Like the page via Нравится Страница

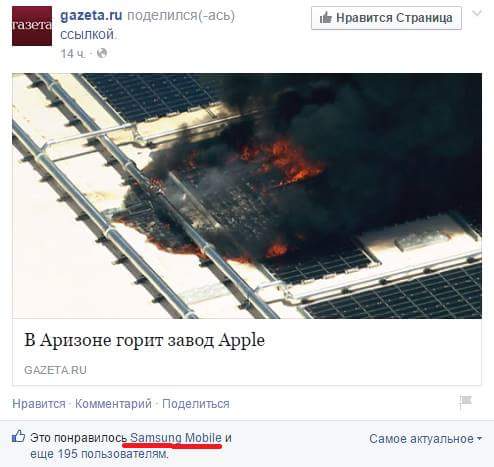click(x=386, y=18)
